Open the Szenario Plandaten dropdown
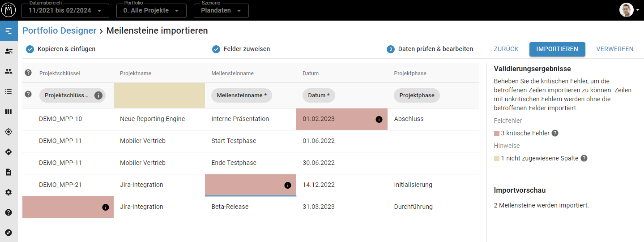The width and height of the screenshot is (644, 242). click(221, 10)
